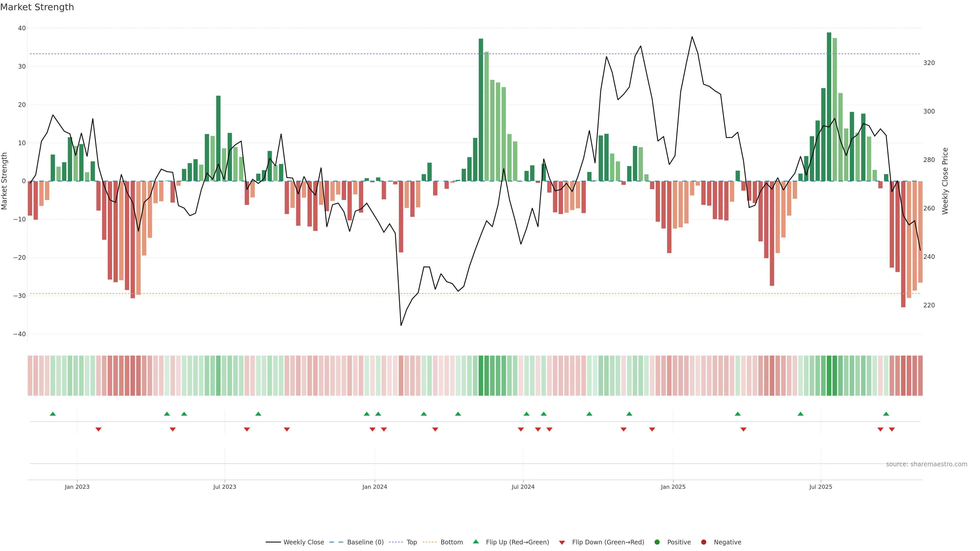Click the Jan 2024 x-axis label
Screen dimensions: 980x551
click(374, 487)
